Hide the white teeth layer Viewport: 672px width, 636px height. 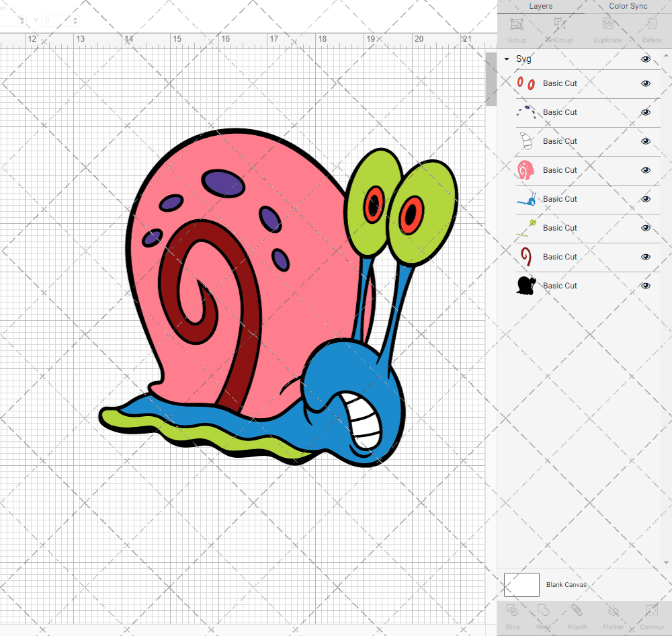[645, 141]
